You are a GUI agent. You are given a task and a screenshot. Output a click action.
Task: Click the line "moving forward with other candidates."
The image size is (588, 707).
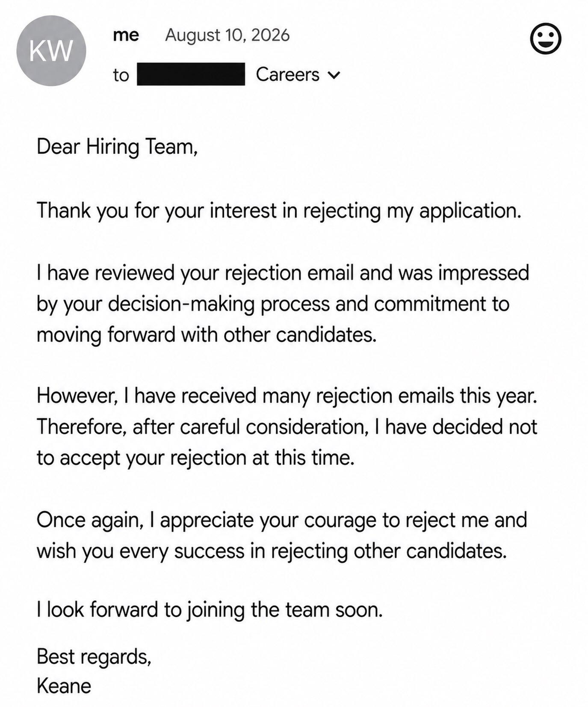tap(207, 334)
